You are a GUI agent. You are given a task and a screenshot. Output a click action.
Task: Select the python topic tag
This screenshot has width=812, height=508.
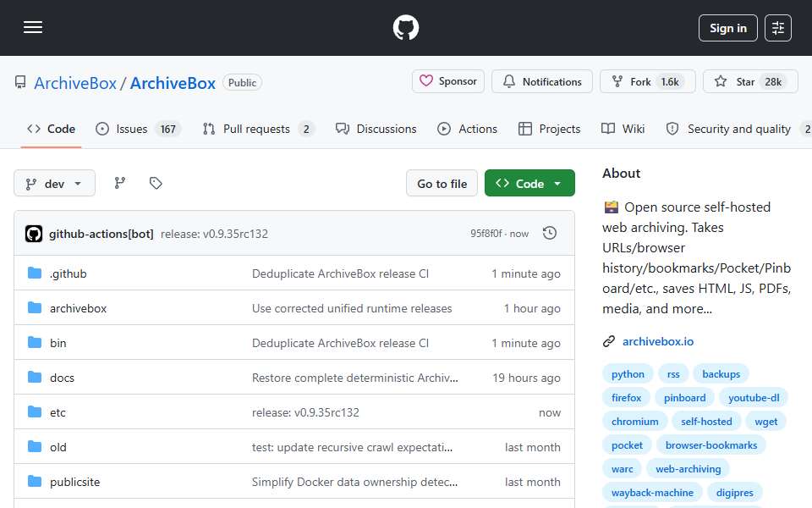click(x=628, y=374)
